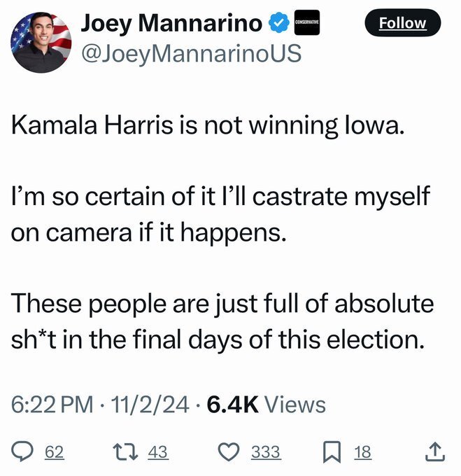Click the 333 likes count
The height and width of the screenshot is (476, 461).
(x=266, y=453)
